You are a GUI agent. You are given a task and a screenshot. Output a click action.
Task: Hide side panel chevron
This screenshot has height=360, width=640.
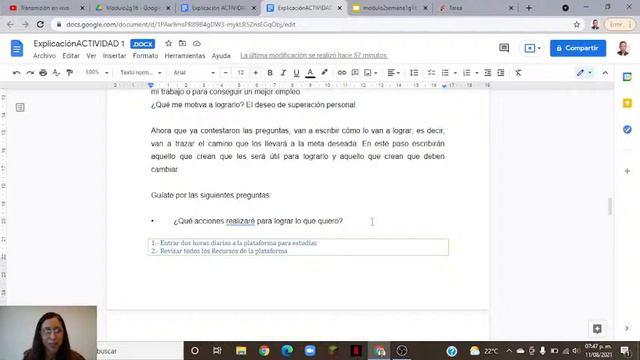(627, 328)
